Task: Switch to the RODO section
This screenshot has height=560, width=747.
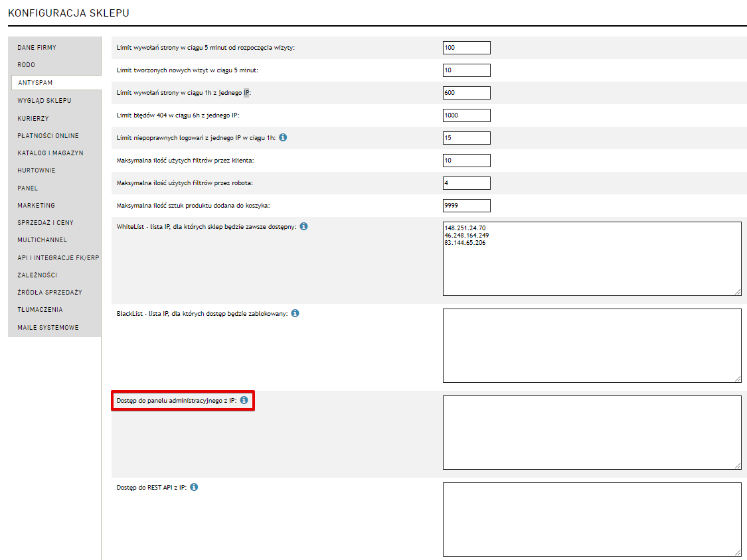Action: point(27,65)
